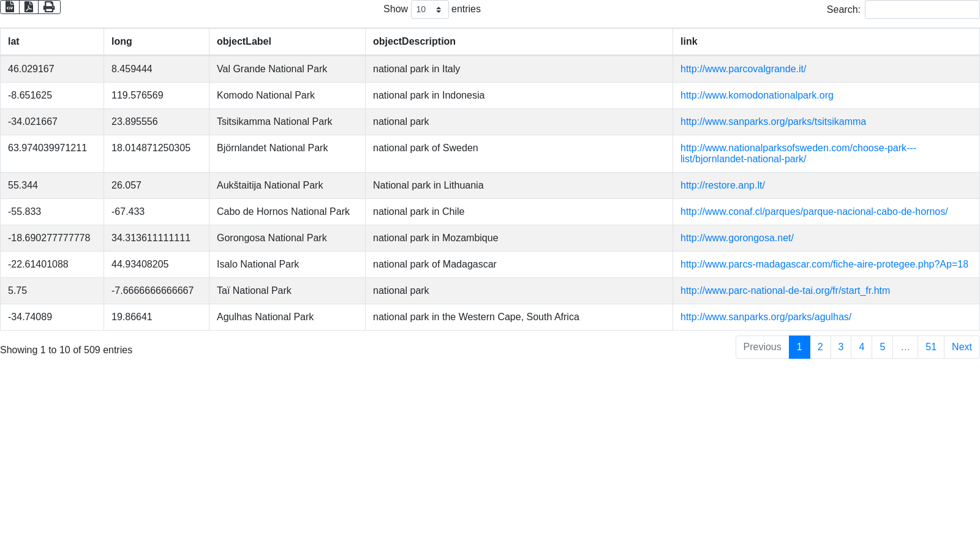Go to page 3 of results
980x551 pixels.
pyautogui.click(x=841, y=347)
